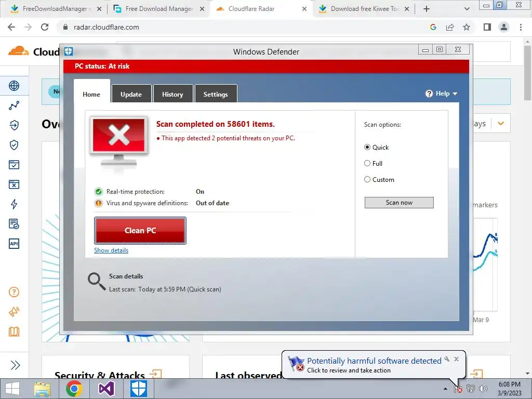Open the Help dropdown in Windows Defender
The width and height of the screenshot is (532, 399).
pos(442,94)
